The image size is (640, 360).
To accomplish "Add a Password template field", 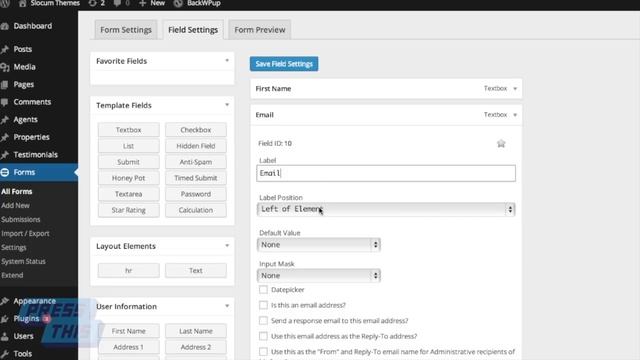I will 196,194.
